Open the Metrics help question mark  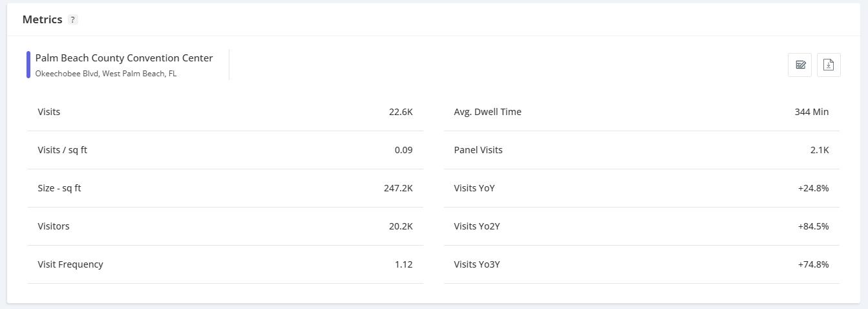click(x=73, y=20)
